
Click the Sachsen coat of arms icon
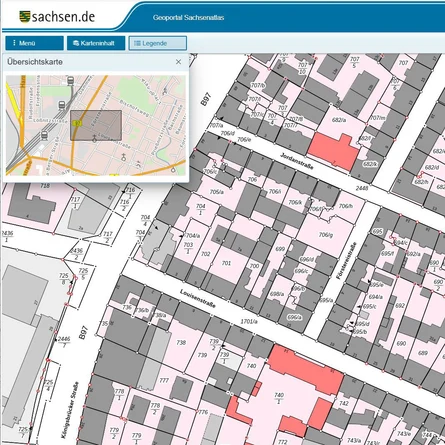[25, 17]
